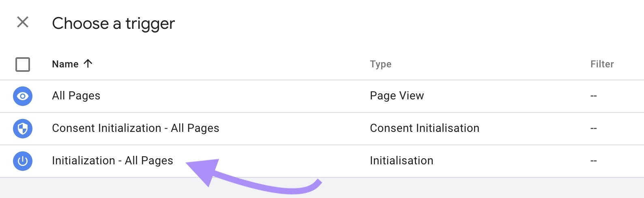Click the ascending sort arrow beside Name
The image size is (644, 198).
tap(88, 63)
